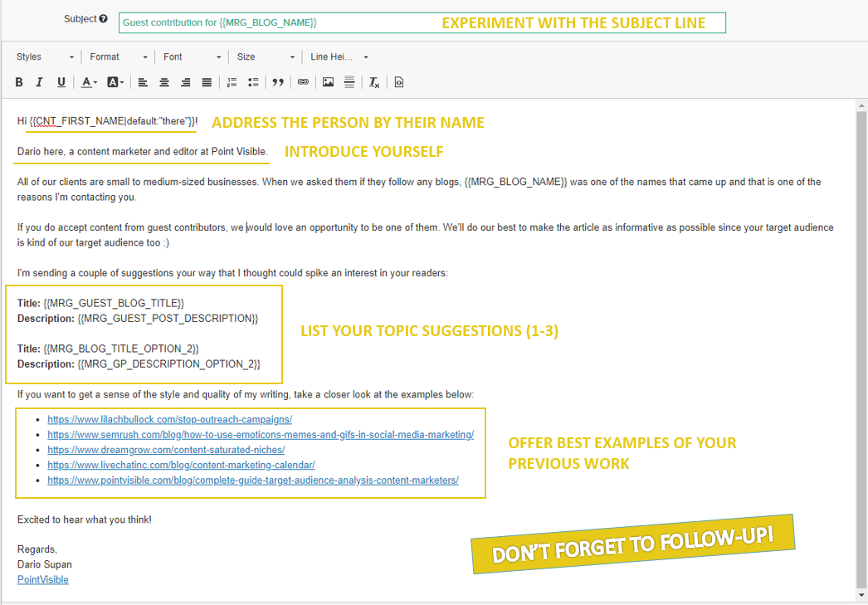The image size is (868, 605).
Task: Open the dreamgrow.com content-saturated-niches link
Action: [x=166, y=450]
